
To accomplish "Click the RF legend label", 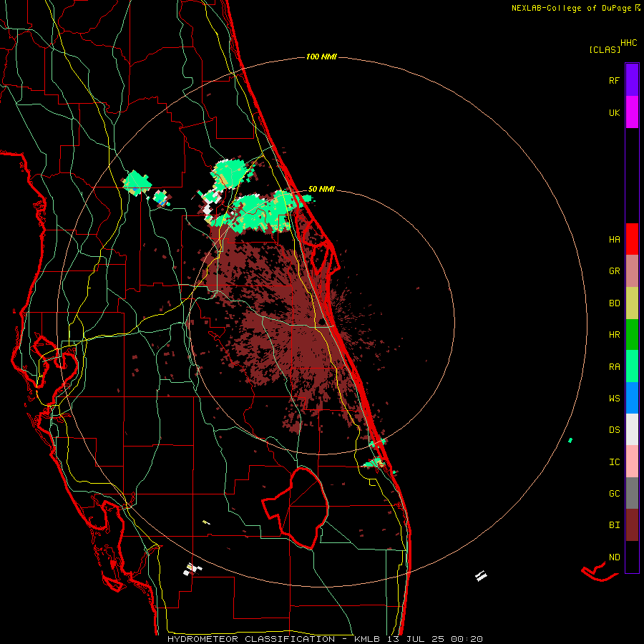I will pos(614,80).
